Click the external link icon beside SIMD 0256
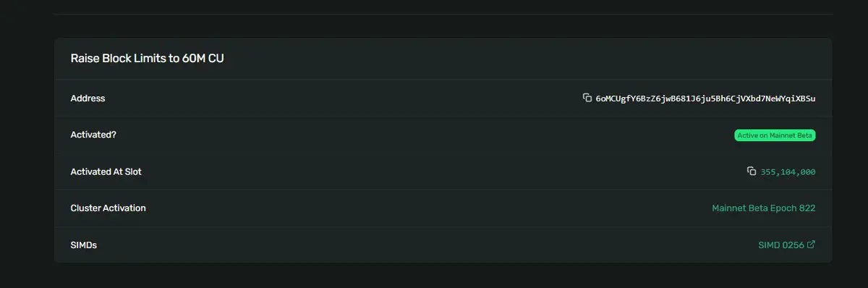Screen dimensions: 868x288 tap(811, 245)
